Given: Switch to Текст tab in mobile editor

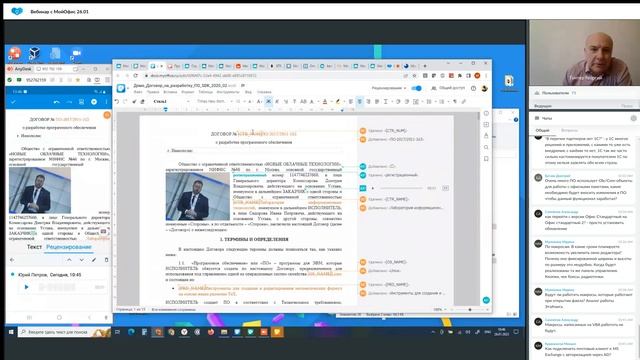Looking at the screenshot, I should (x=34, y=247).
